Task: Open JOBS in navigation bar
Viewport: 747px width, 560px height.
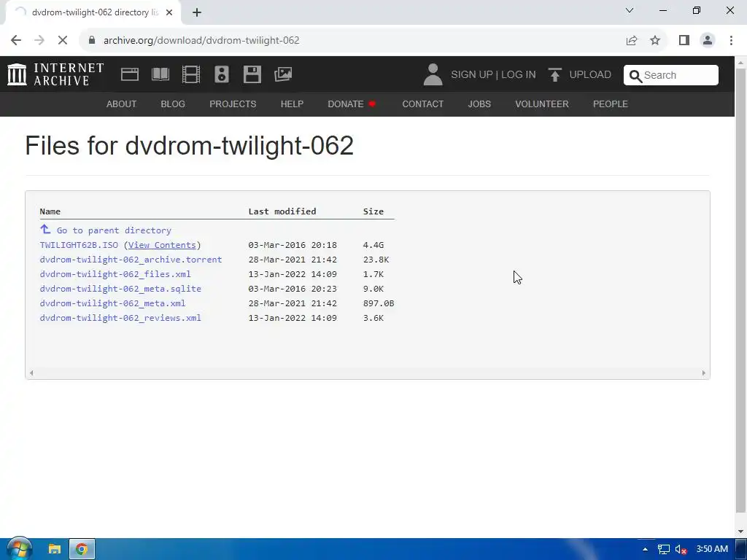Action: tap(479, 104)
